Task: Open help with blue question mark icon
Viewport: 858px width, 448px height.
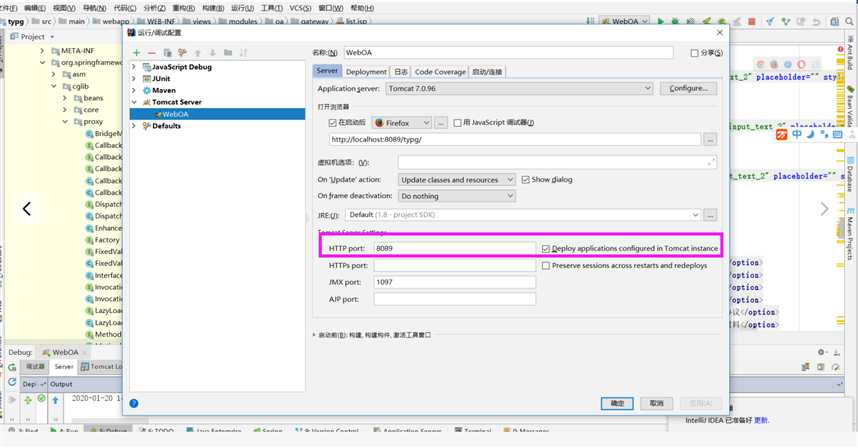Action: [x=134, y=403]
